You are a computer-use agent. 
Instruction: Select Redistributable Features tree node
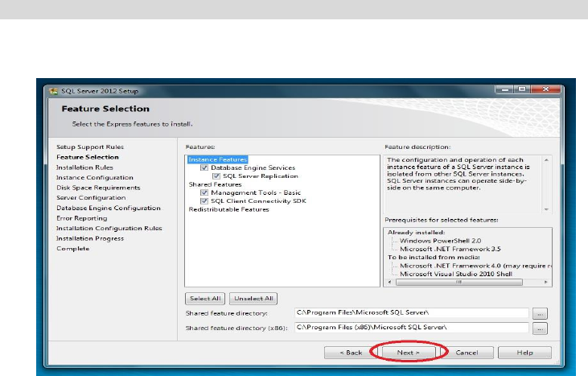tap(228, 209)
